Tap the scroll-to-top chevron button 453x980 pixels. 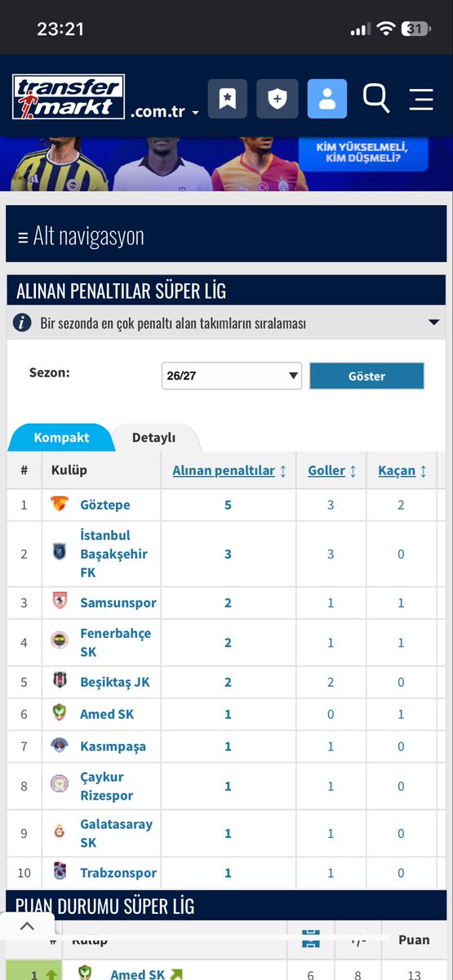point(27,926)
